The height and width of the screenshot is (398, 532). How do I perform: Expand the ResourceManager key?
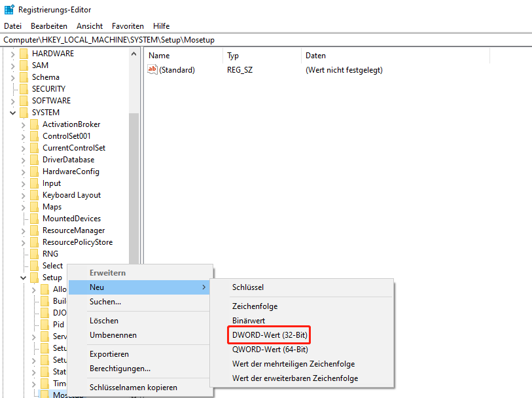(24, 231)
